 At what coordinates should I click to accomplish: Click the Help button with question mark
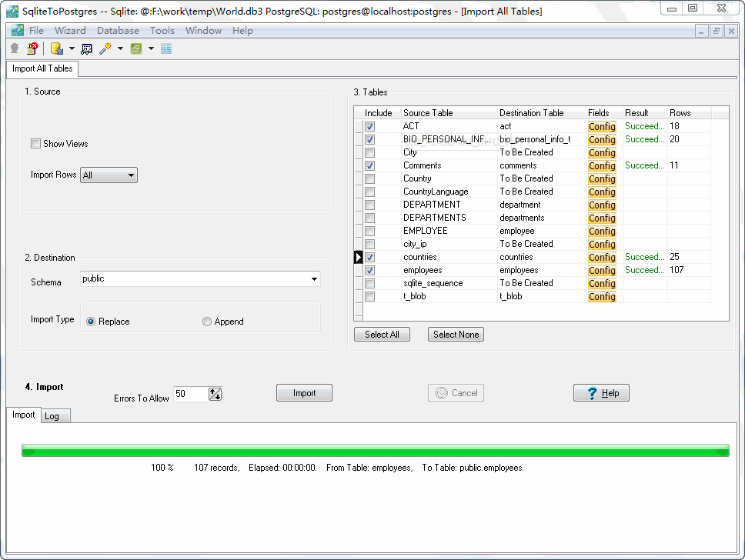click(602, 393)
